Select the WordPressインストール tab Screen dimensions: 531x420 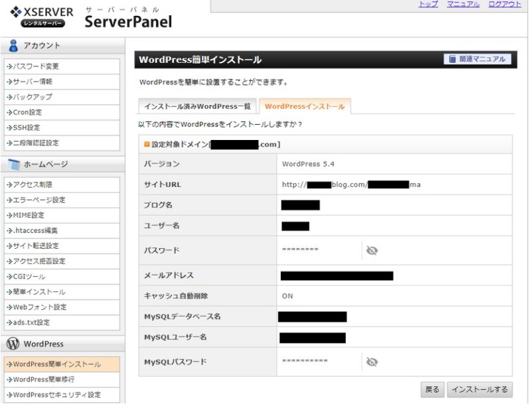pyautogui.click(x=305, y=106)
